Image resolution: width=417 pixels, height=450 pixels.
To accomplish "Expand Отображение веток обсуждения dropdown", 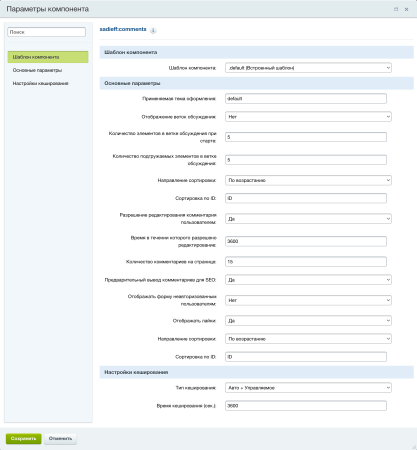I will coord(308,117).
